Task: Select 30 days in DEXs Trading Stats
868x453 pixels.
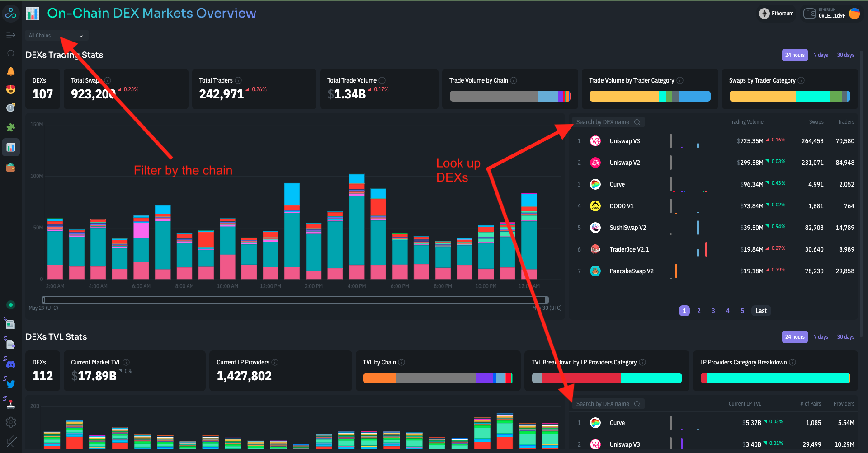Action: tap(845, 55)
